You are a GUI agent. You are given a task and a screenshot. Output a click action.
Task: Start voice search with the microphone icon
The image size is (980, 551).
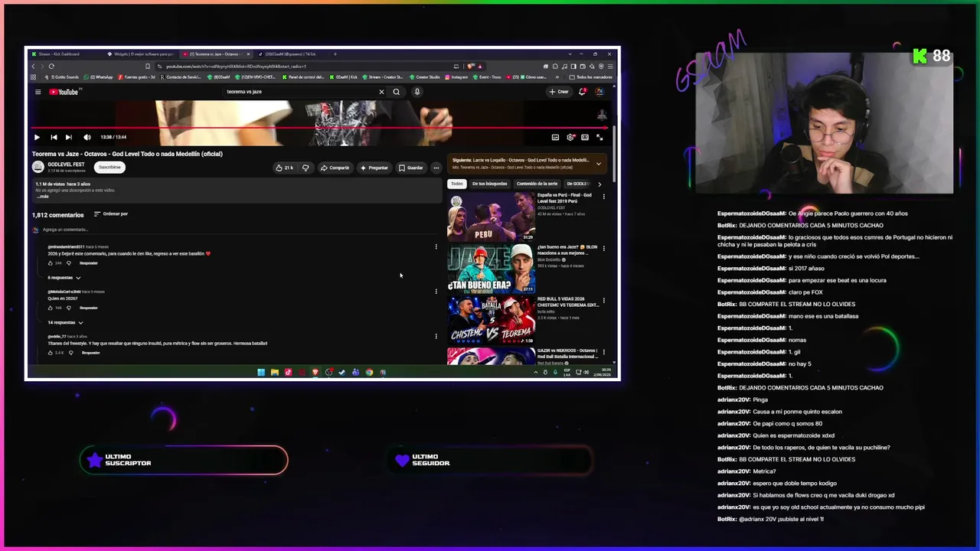[x=416, y=92]
